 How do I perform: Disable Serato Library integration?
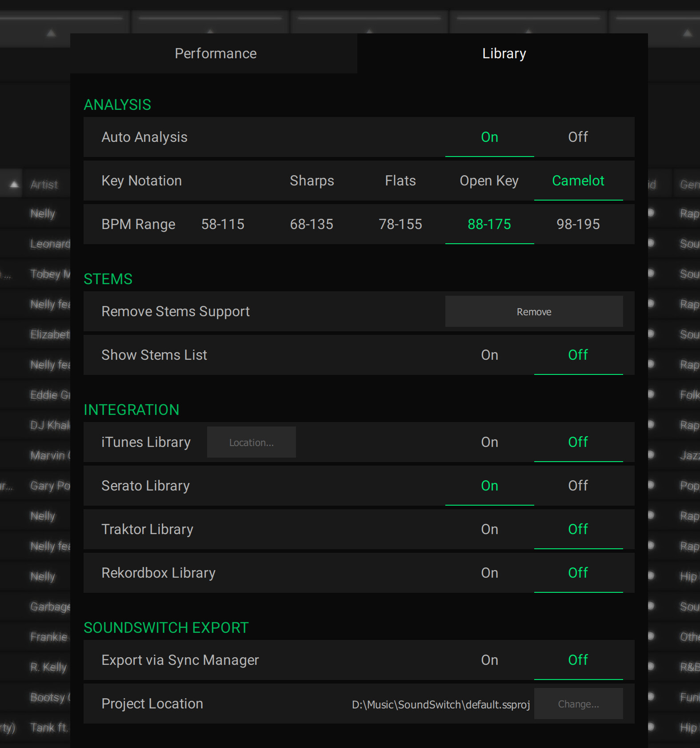pyautogui.click(x=578, y=486)
